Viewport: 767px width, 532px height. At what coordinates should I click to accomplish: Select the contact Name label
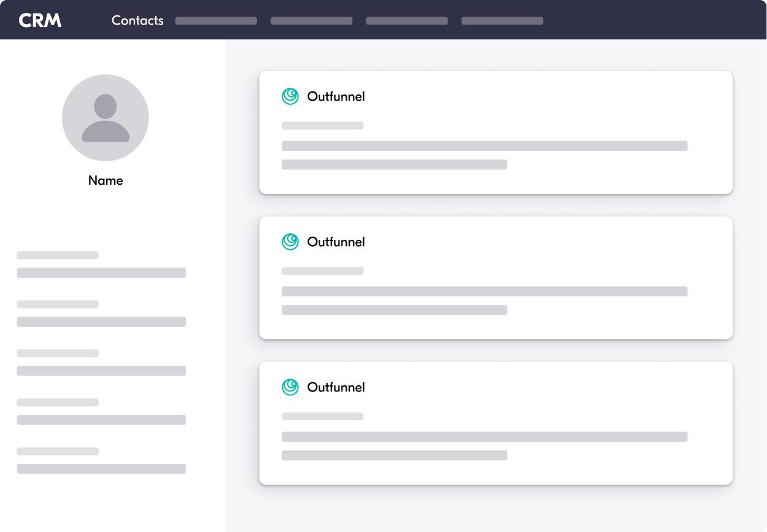106,180
